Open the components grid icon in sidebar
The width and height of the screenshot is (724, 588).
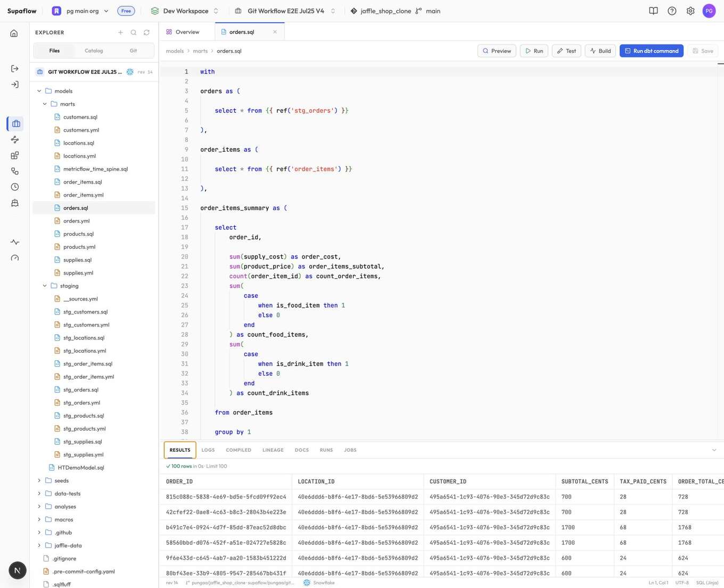tap(15, 155)
